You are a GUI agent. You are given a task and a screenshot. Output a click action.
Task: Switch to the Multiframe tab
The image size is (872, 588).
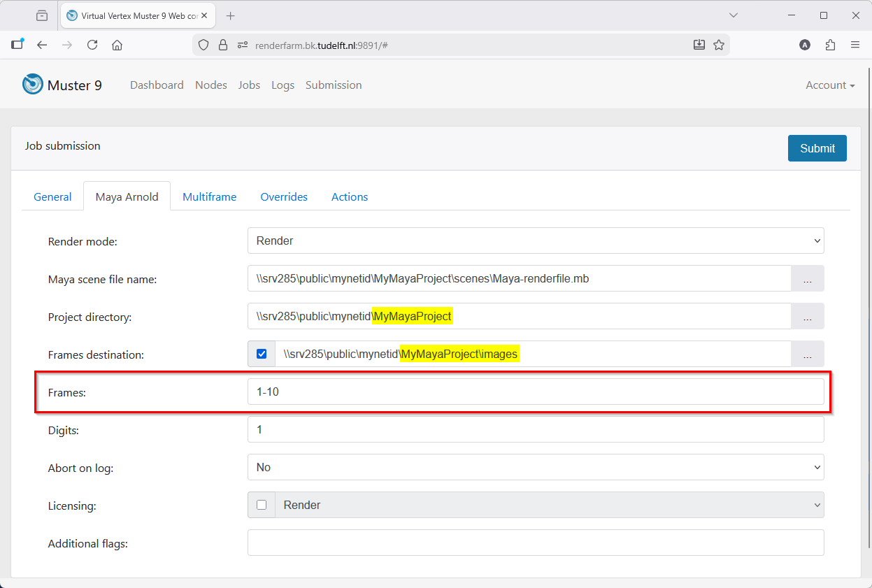pyautogui.click(x=209, y=197)
